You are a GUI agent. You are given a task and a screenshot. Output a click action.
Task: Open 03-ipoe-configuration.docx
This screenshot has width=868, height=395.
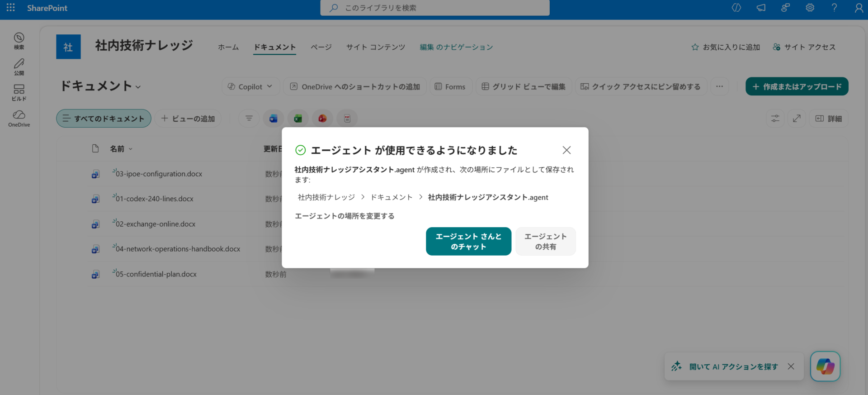159,174
